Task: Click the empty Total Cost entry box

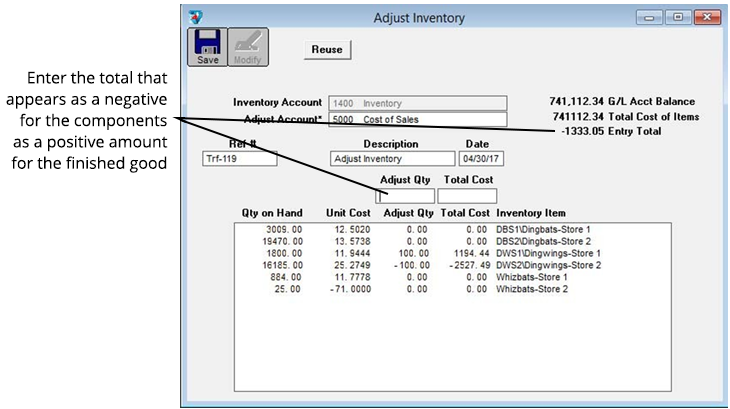Action: tap(466, 196)
